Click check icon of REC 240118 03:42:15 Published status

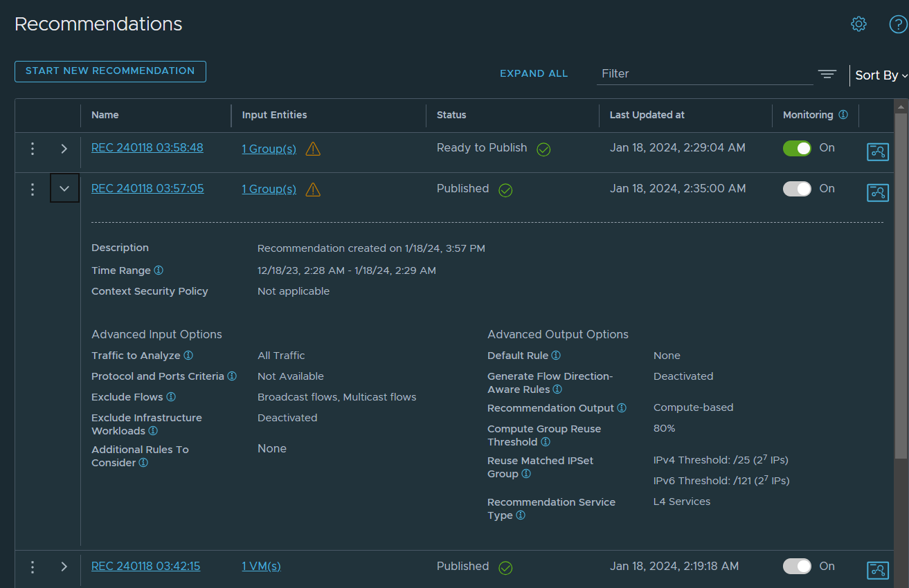pyautogui.click(x=505, y=567)
